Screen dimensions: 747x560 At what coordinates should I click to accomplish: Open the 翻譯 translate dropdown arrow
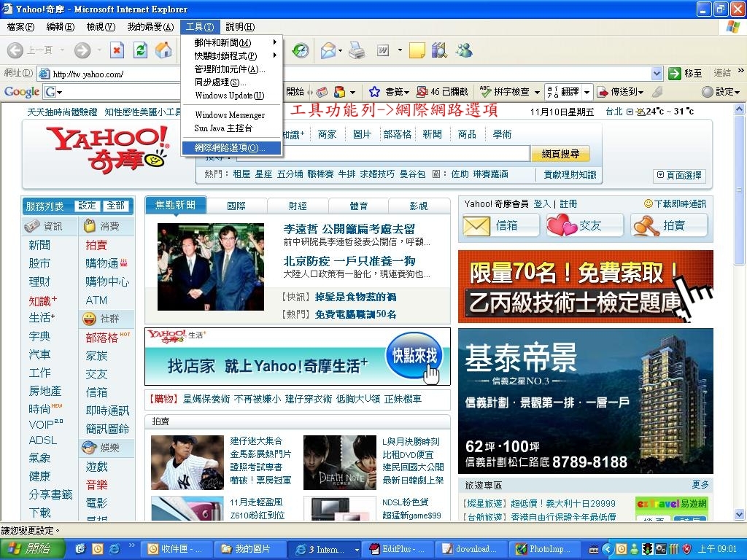coord(587,91)
